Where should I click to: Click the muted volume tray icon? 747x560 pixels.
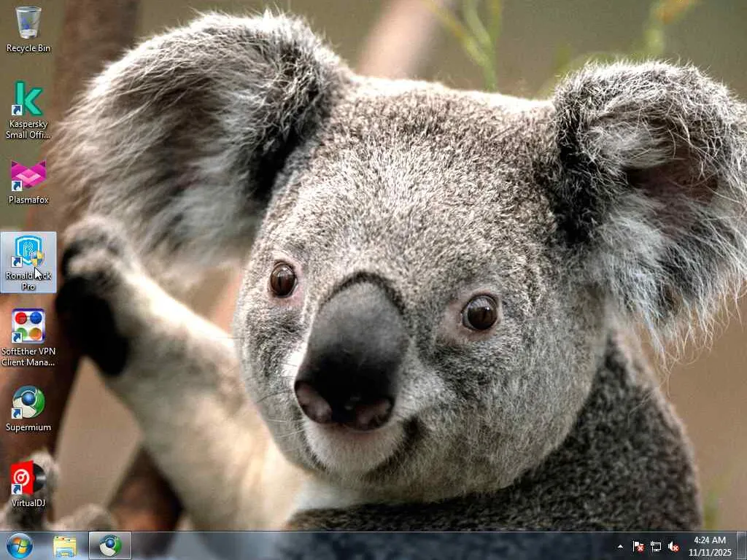pos(673,547)
